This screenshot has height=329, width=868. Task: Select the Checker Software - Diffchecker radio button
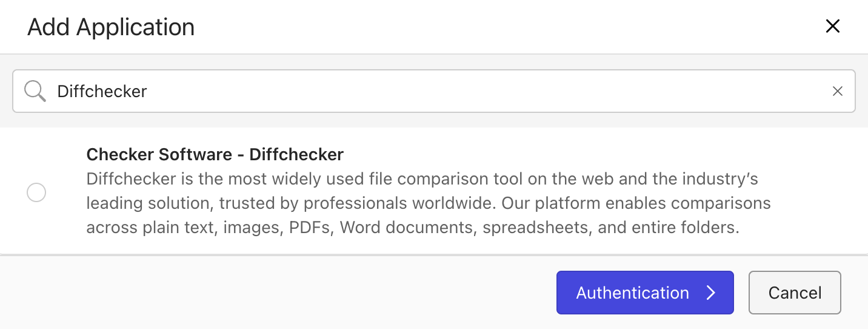(x=36, y=192)
